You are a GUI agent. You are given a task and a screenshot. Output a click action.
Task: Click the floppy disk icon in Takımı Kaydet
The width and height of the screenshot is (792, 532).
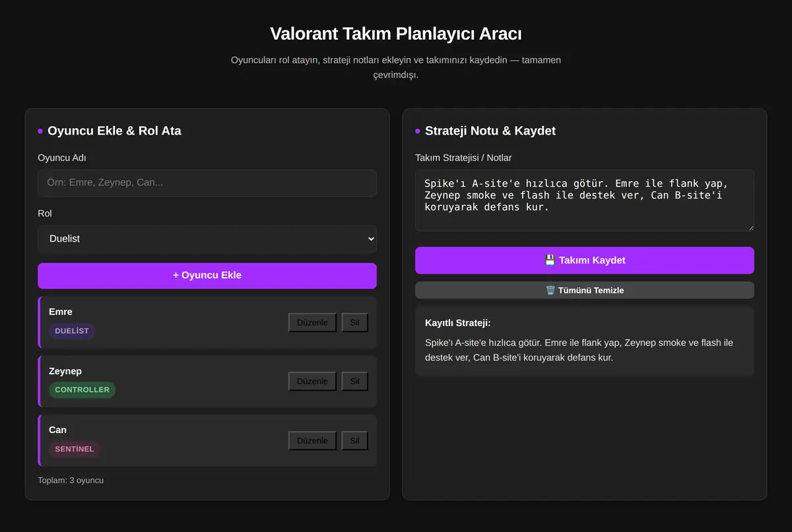pos(550,260)
